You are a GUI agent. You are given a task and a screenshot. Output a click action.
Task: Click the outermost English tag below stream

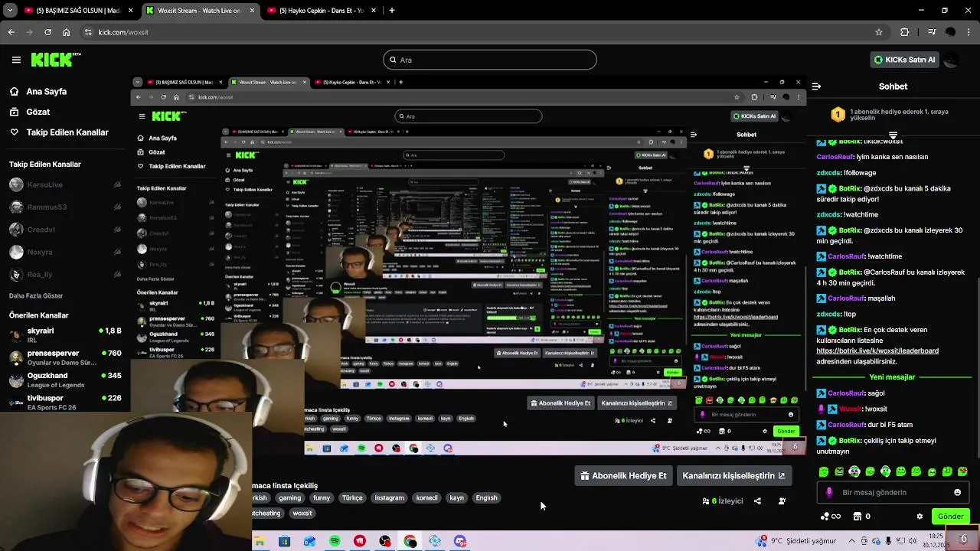[486, 498]
